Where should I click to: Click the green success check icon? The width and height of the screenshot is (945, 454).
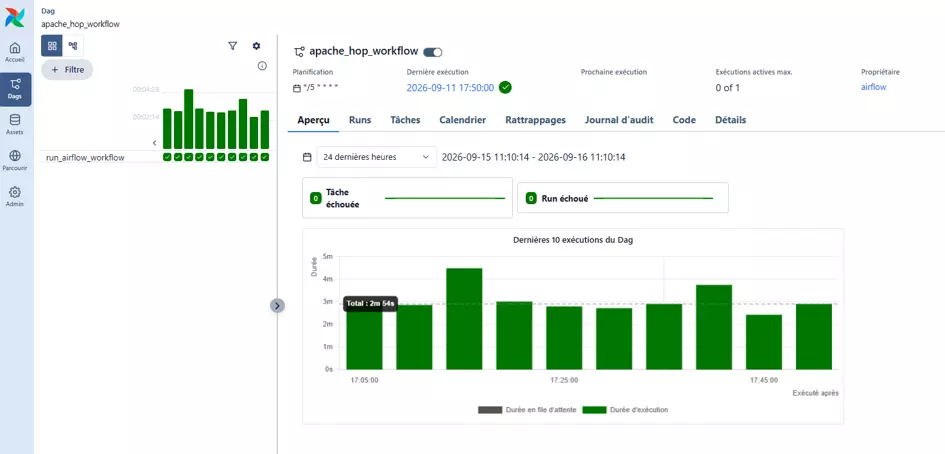tap(505, 87)
